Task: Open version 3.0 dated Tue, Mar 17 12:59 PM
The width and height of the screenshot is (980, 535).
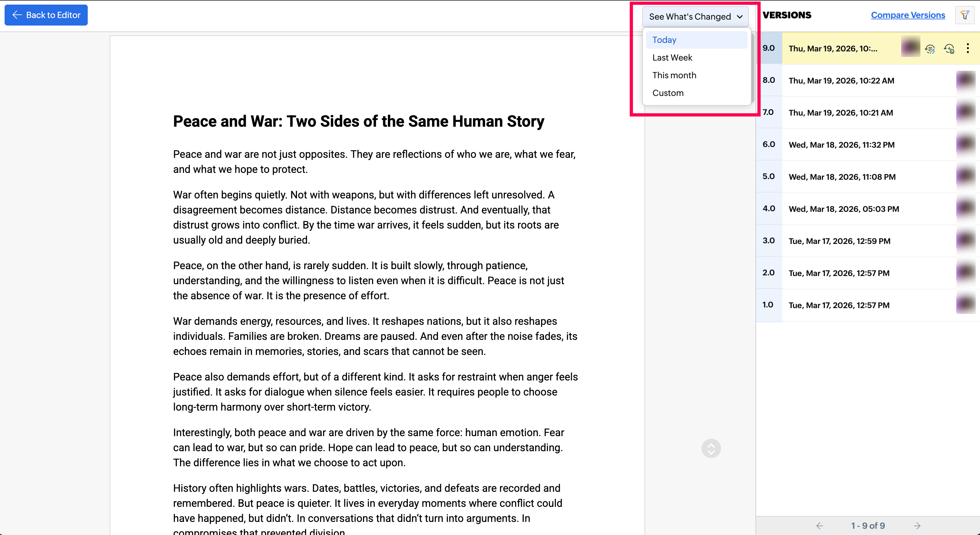Action: 839,241
